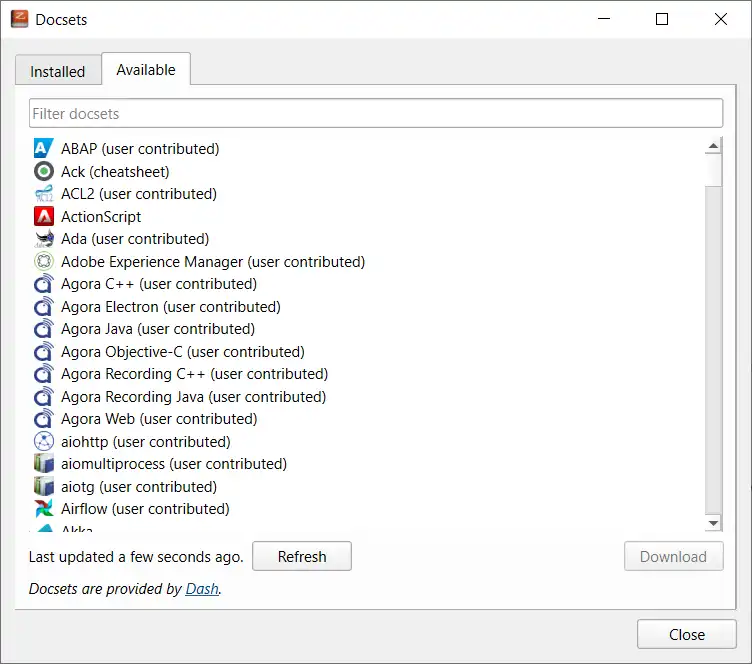The height and width of the screenshot is (664, 752).
Task: Click the aiotg books icon
Action: [x=44, y=486]
